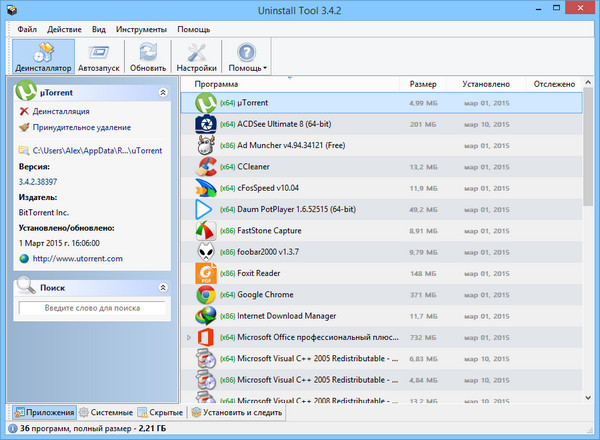Click the Google Chrome icon
This screenshot has width=600, height=440.
[206, 295]
